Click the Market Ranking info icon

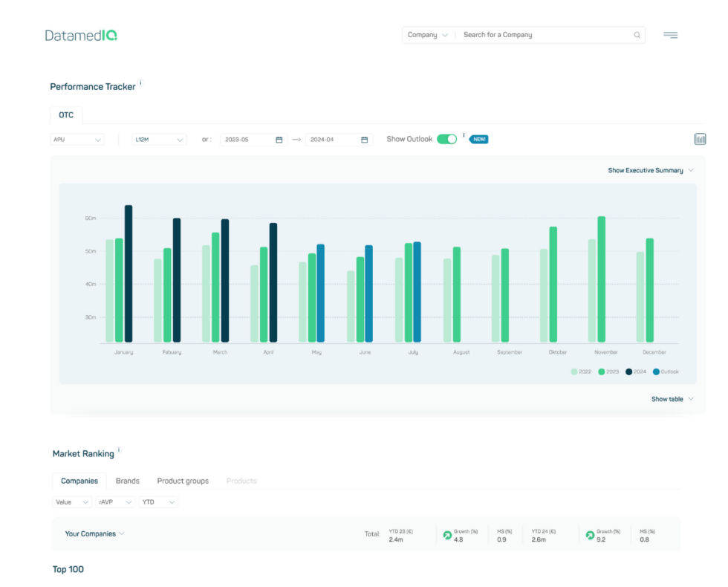[119, 449]
